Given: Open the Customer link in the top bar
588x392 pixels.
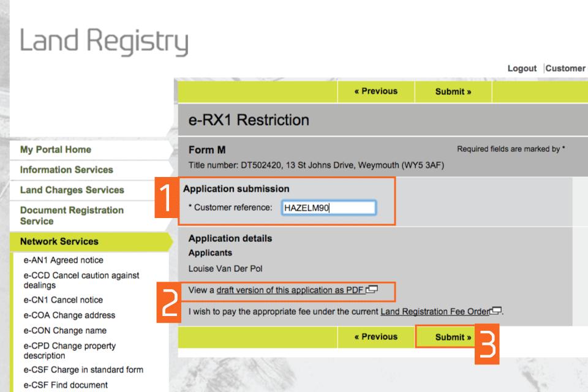Looking at the screenshot, I should point(565,69).
